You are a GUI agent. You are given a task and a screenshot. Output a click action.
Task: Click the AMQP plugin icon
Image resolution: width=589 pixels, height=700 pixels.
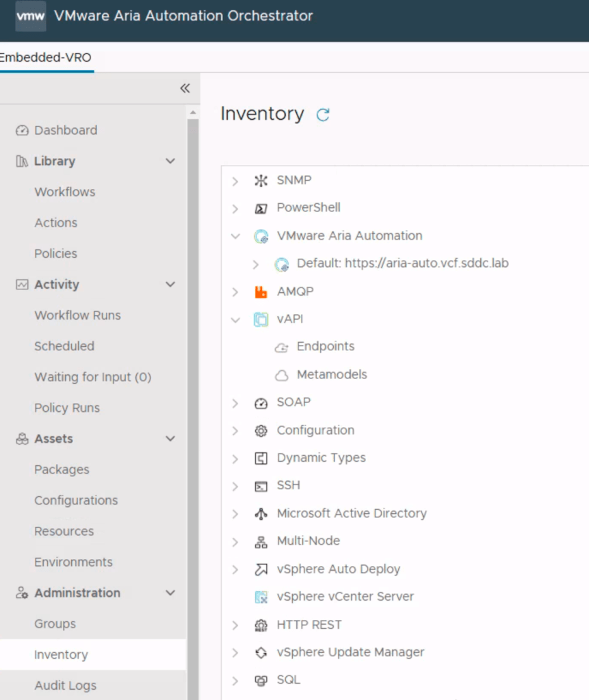(261, 292)
